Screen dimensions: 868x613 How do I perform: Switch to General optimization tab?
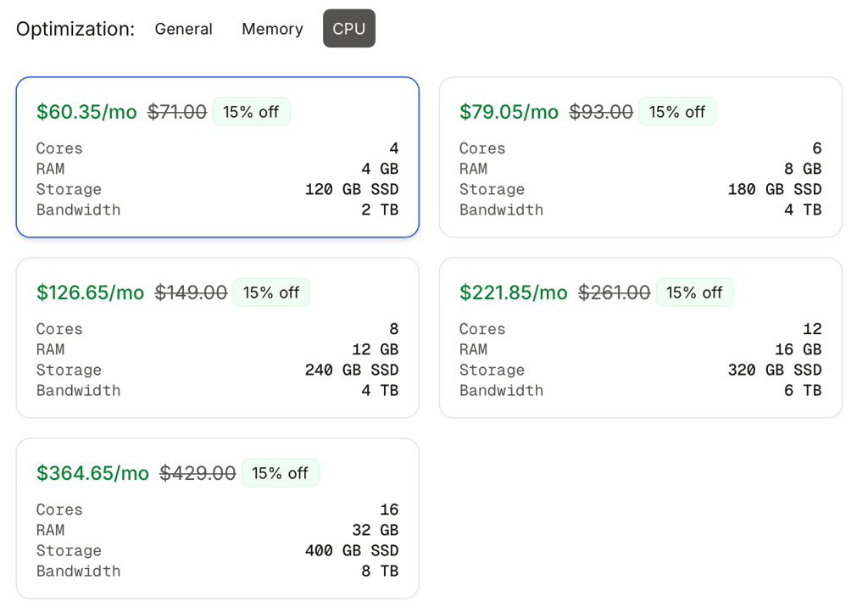click(x=183, y=29)
